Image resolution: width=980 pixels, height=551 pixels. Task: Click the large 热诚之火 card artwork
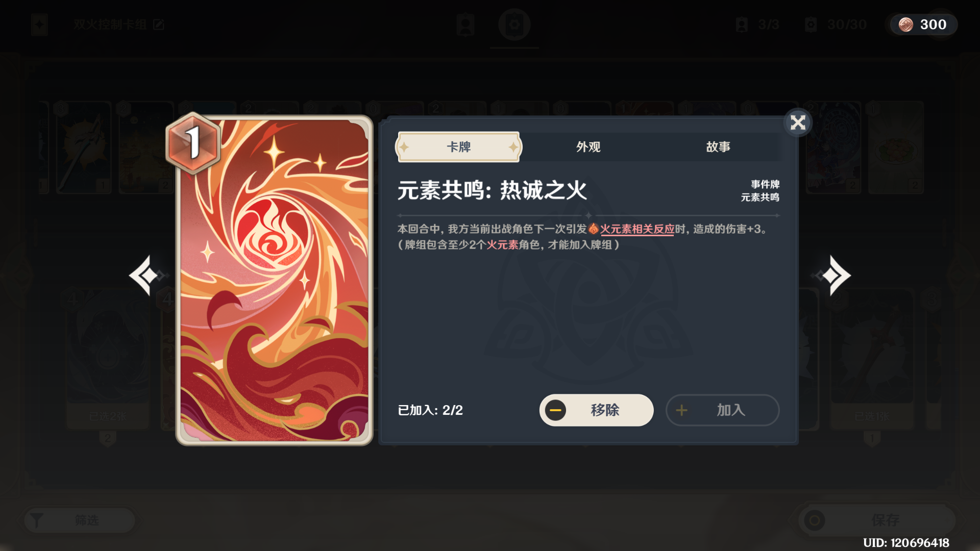click(x=274, y=281)
